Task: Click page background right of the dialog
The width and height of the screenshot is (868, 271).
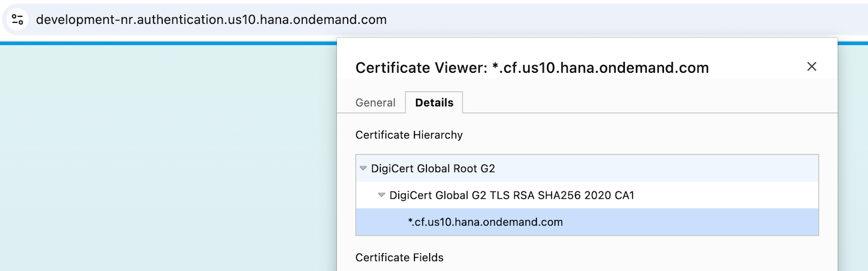Action: coord(853,163)
